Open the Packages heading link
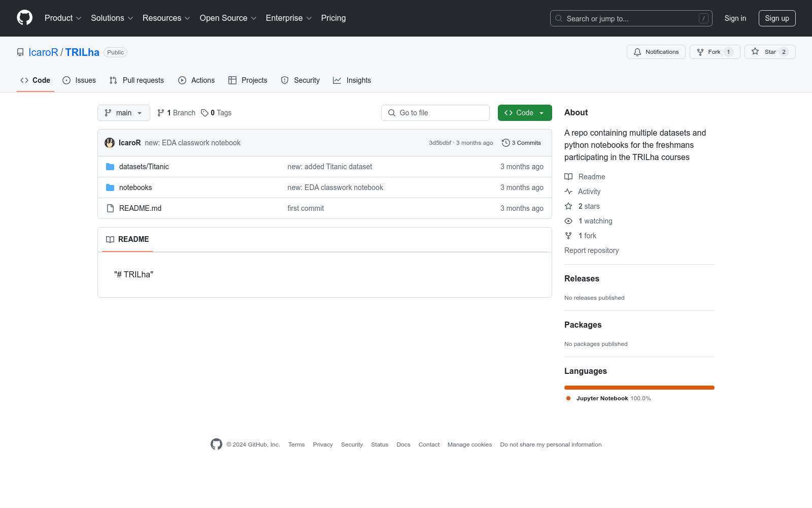 pyautogui.click(x=583, y=325)
